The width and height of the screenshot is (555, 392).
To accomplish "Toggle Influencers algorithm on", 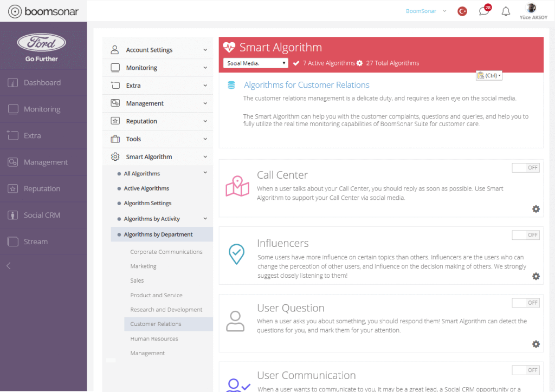I will [526, 234].
